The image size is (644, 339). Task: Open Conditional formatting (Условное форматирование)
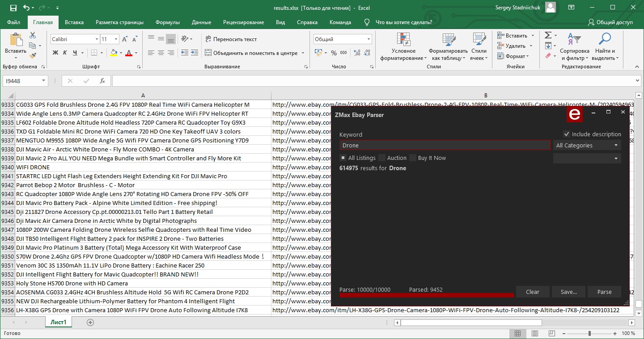403,47
